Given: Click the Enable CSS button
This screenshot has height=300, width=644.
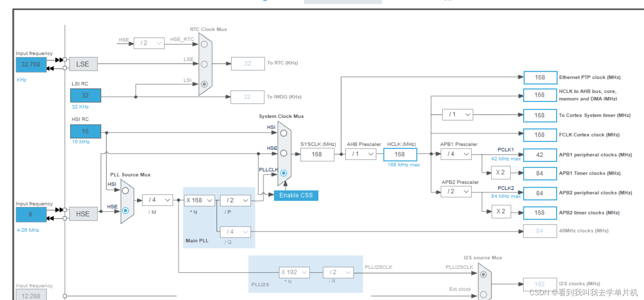Looking at the screenshot, I should pyautogui.click(x=296, y=195).
